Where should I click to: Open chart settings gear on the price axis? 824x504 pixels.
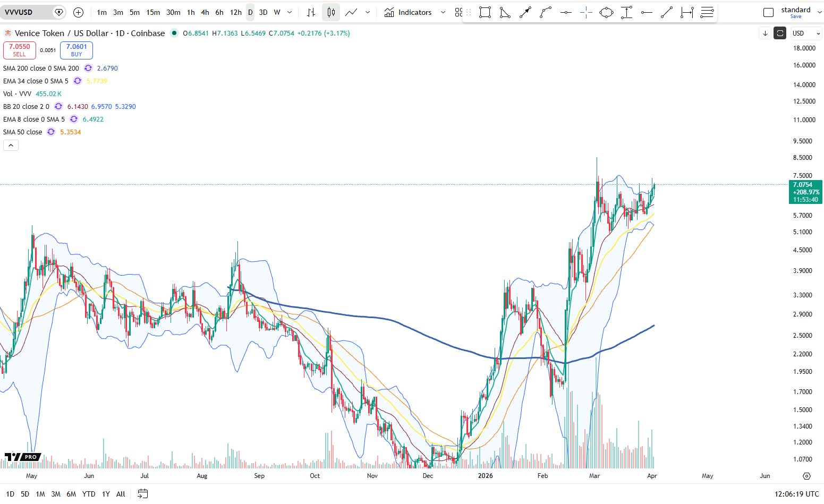click(806, 476)
